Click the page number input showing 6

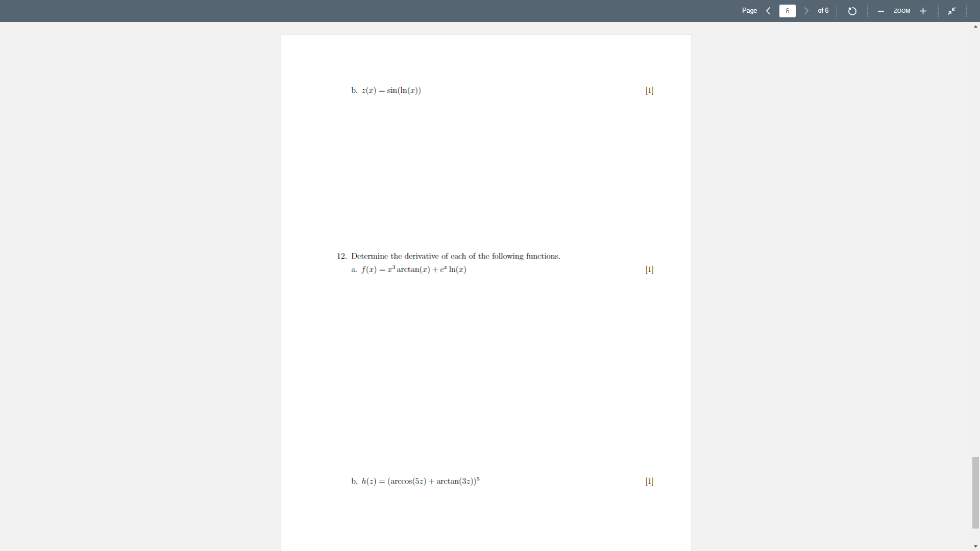tap(787, 11)
